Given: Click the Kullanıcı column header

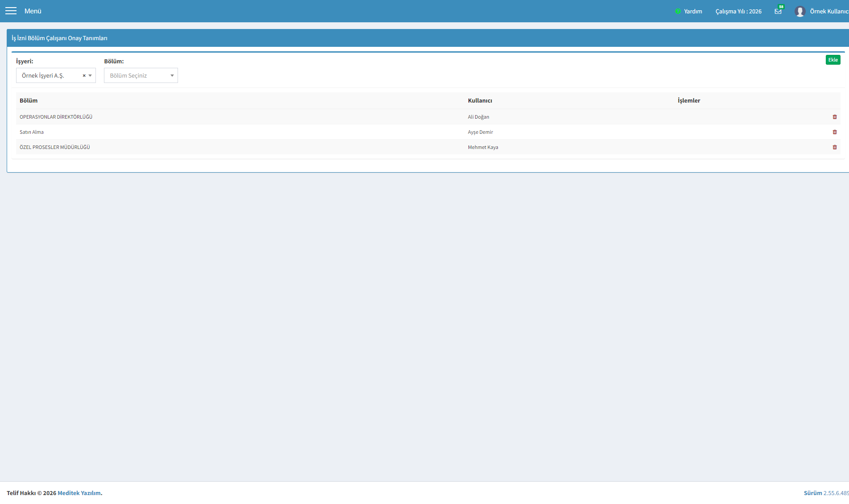Looking at the screenshot, I should point(480,100).
